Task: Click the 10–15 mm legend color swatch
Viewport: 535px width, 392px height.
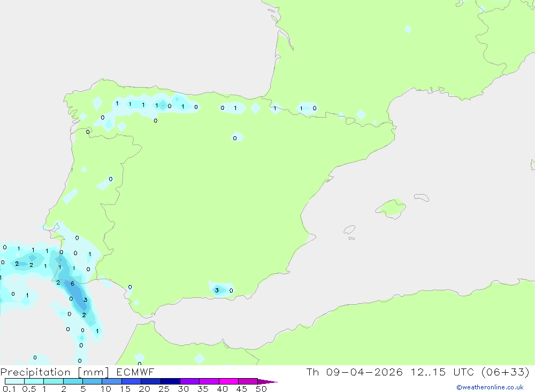Action: point(112,381)
